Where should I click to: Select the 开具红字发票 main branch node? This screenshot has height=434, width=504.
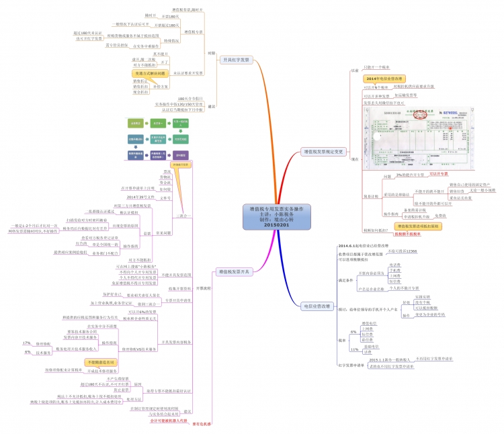(x=236, y=60)
